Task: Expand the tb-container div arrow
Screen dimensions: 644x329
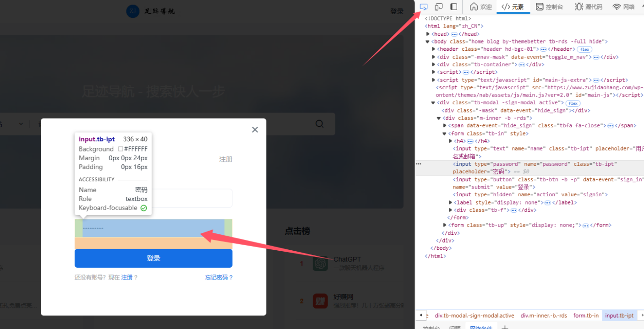Action: (x=434, y=65)
